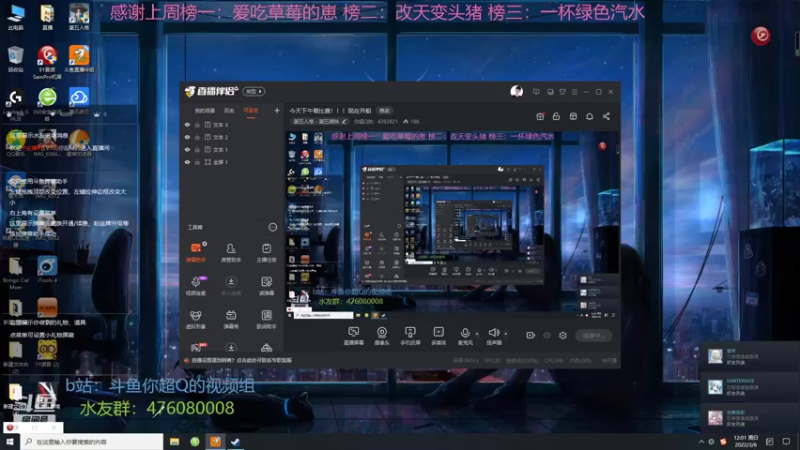Select the orange highlighted scene tab
The image size is (800, 450).
tap(251, 111)
